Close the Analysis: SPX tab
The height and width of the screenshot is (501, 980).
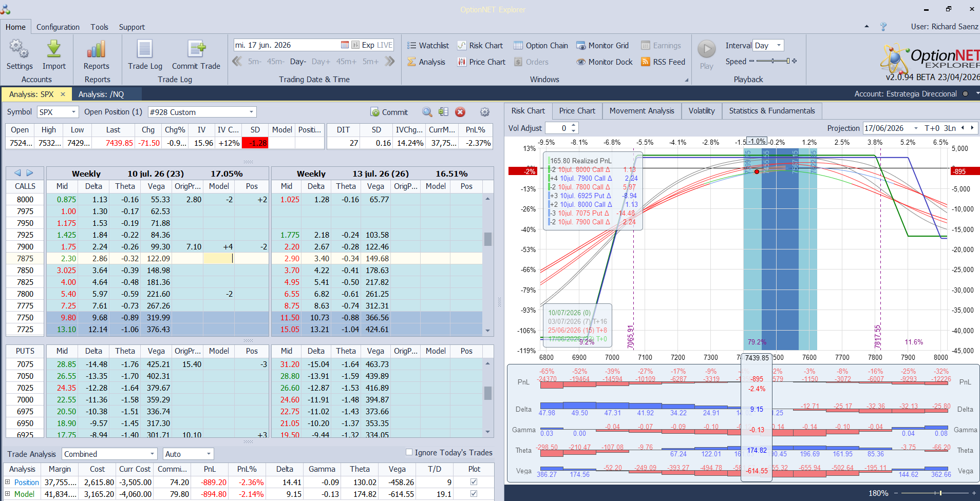tap(63, 94)
